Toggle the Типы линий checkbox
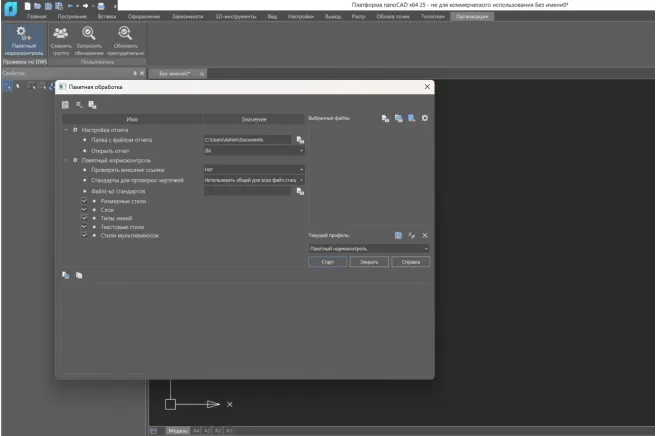 pos(83,218)
